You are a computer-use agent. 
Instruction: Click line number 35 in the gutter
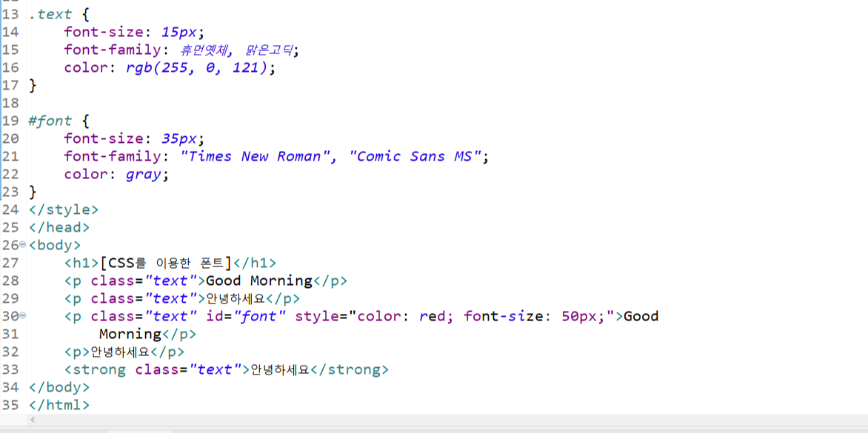pyautogui.click(x=10, y=404)
